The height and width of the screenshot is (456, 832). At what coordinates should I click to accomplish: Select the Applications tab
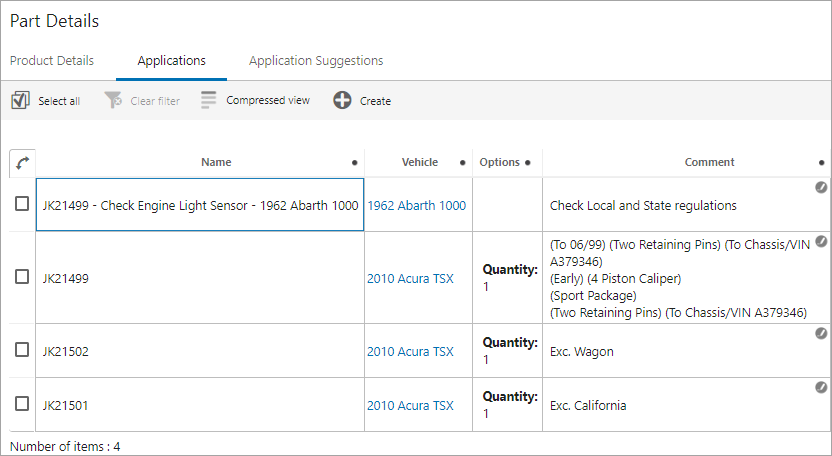tap(171, 61)
